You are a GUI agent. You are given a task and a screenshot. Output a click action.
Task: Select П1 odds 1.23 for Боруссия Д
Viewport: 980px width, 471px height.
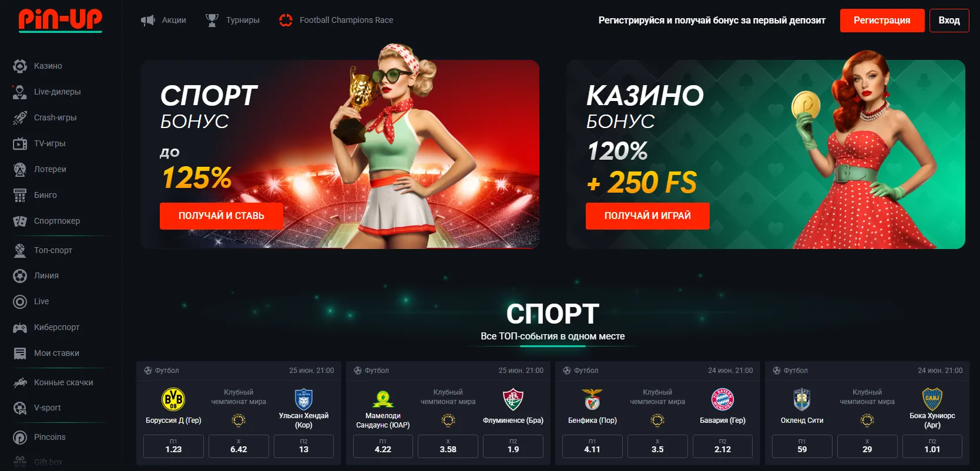pos(173,446)
